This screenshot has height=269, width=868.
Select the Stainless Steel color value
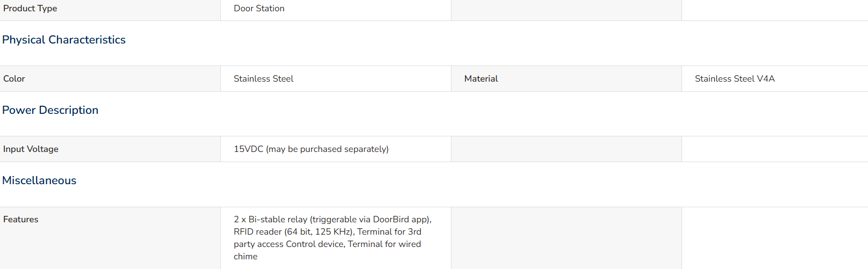click(x=263, y=79)
